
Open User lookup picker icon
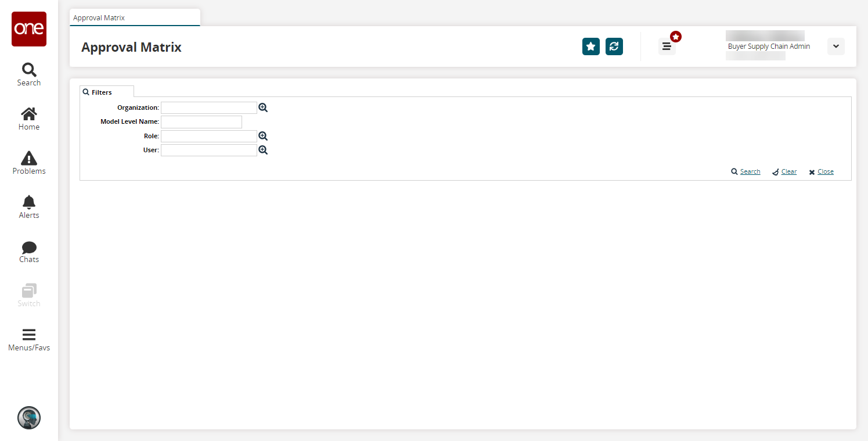point(263,150)
